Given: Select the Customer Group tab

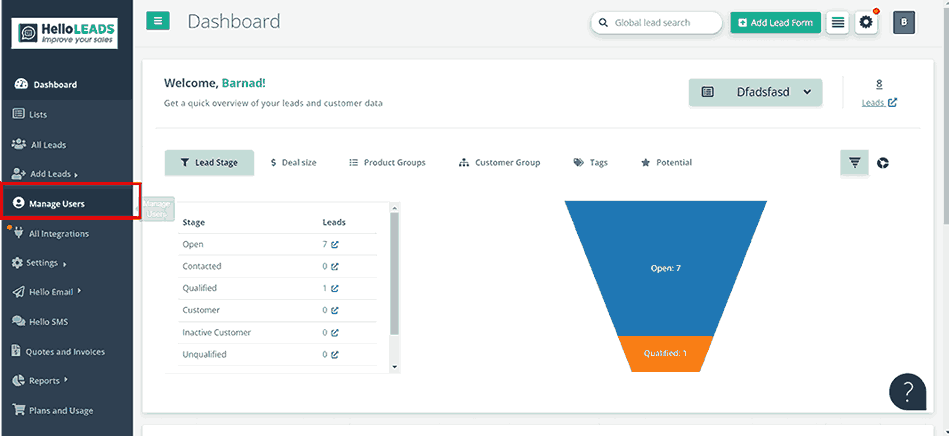Looking at the screenshot, I should pyautogui.click(x=499, y=162).
